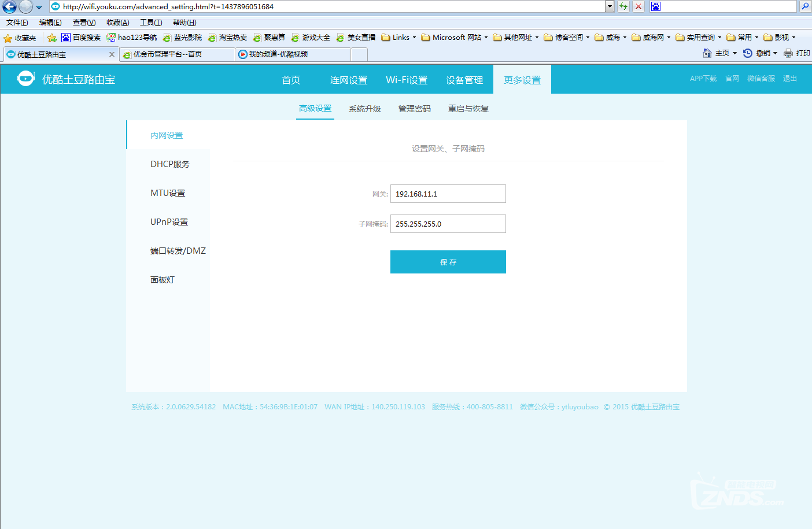Expand the 博客空间 folder
Screen dimensions: 812x529
pos(567,38)
